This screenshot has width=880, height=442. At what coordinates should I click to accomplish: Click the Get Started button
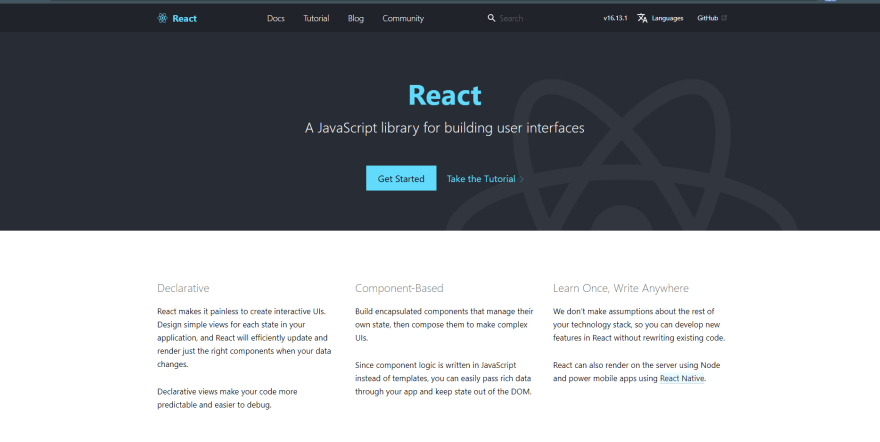(x=401, y=178)
